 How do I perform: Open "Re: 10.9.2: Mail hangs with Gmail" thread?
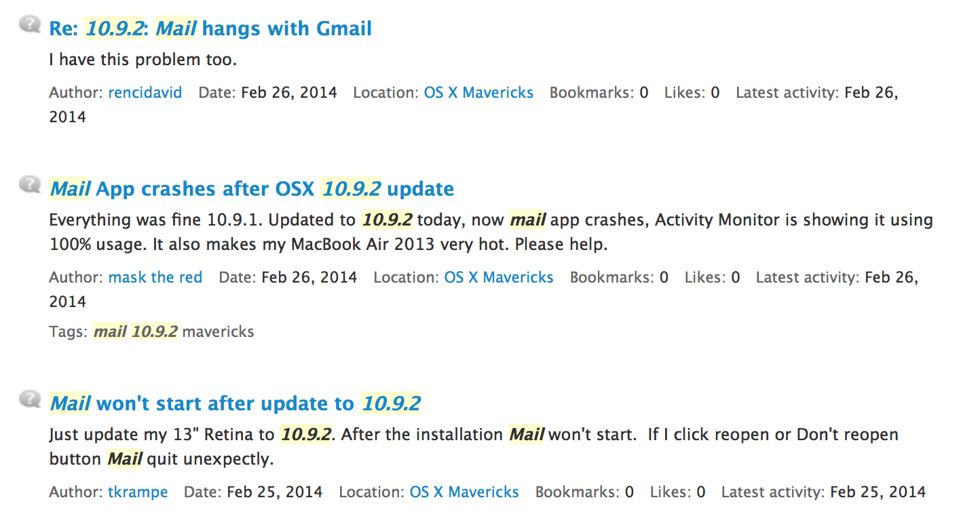(210, 29)
